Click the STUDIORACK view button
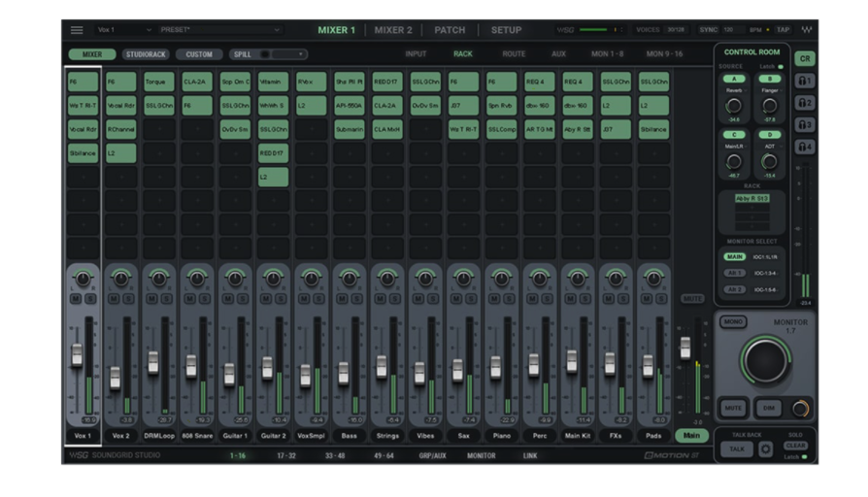 pos(146,54)
